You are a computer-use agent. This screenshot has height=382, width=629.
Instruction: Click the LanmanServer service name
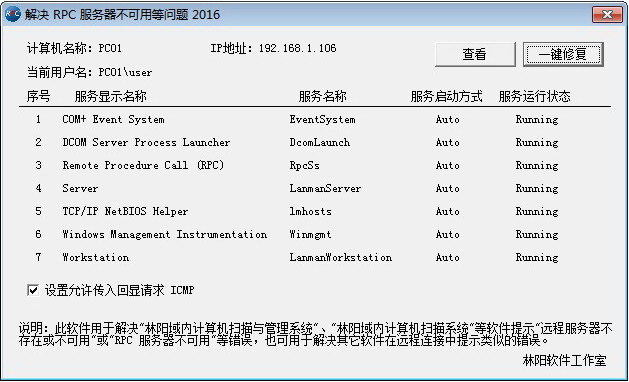click(x=325, y=188)
